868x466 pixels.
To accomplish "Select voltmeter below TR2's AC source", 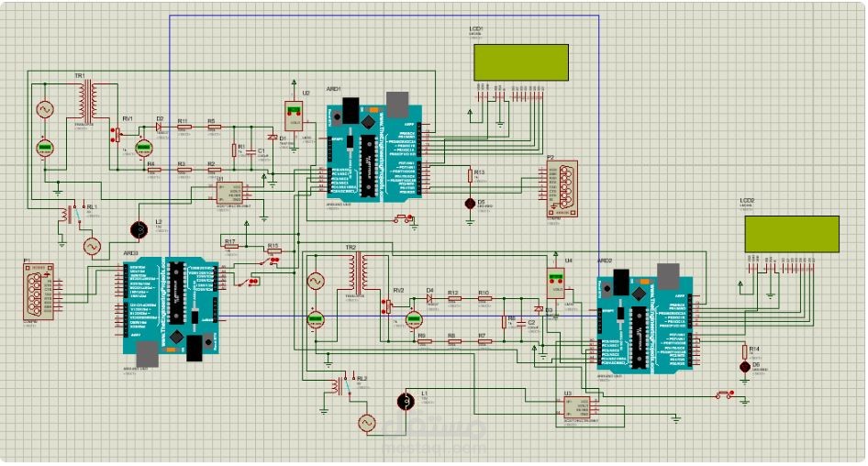I will coord(316,319).
